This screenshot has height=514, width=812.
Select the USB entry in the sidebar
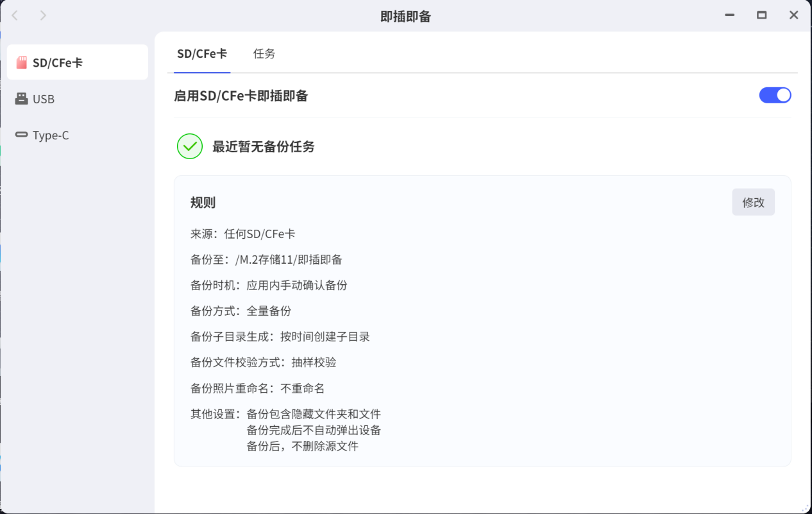tap(78, 99)
